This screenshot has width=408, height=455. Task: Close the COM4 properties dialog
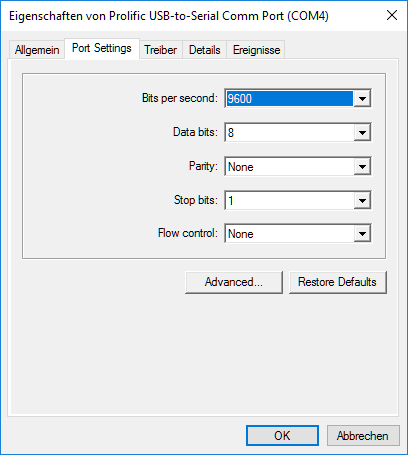pos(392,15)
